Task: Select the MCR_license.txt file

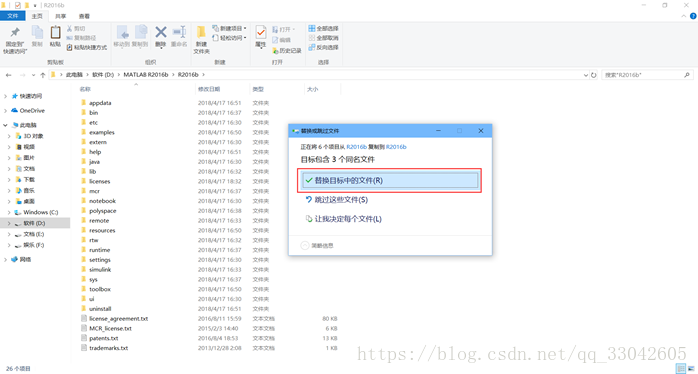Action: (x=110, y=329)
